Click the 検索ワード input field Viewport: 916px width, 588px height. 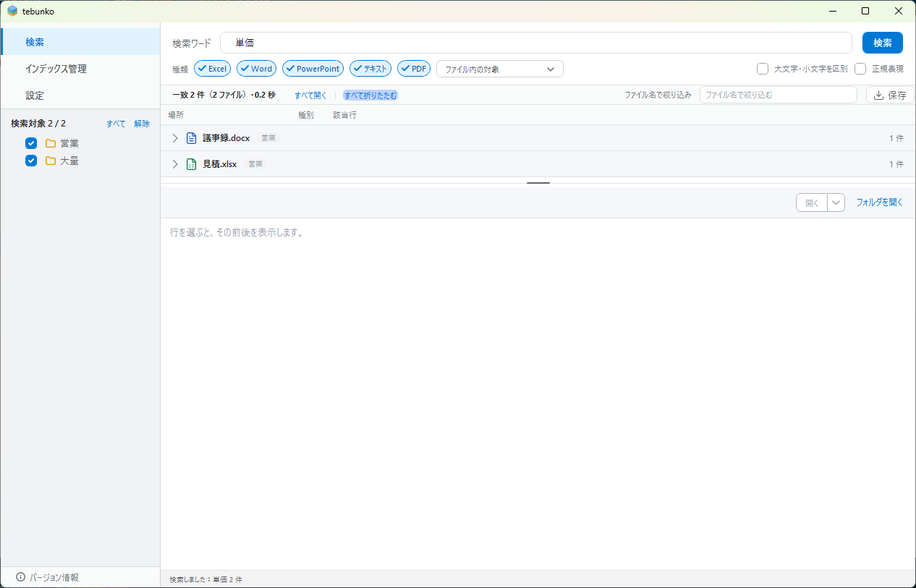(536, 43)
